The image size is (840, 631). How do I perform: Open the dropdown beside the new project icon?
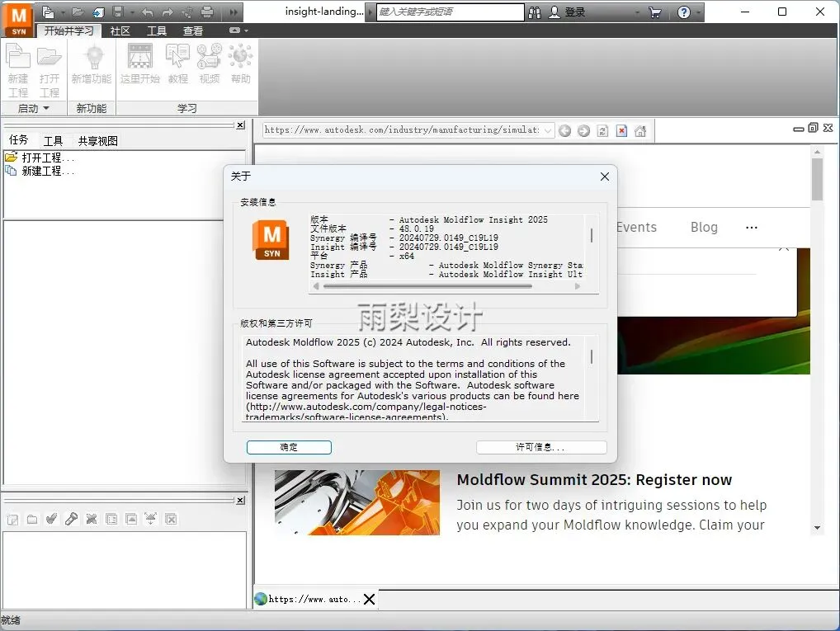point(62,12)
